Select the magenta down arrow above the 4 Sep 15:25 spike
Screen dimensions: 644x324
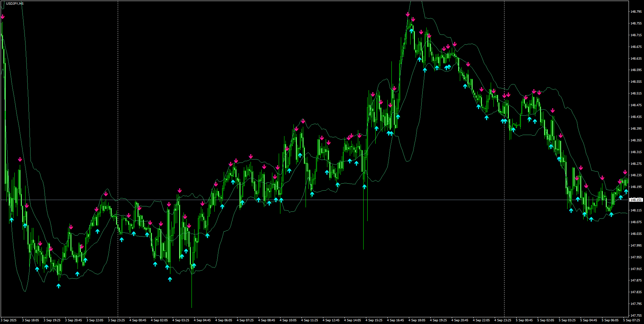(x=372, y=94)
